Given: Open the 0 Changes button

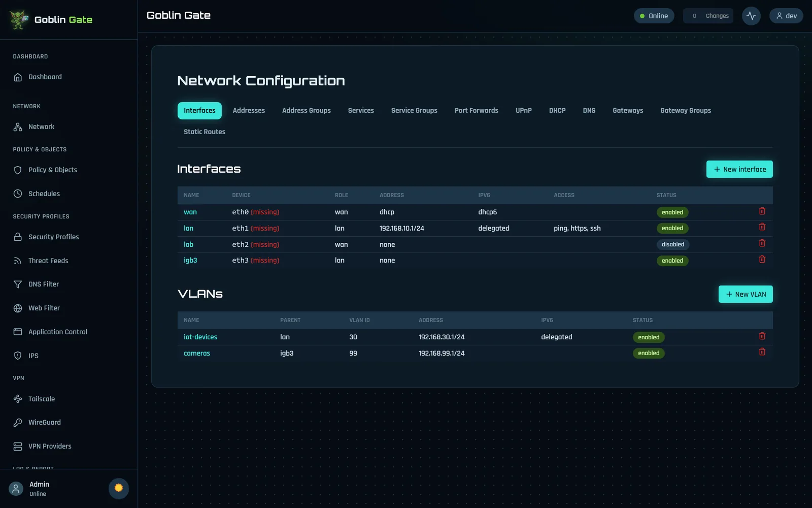Looking at the screenshot, I should click(x=708, y=16).
